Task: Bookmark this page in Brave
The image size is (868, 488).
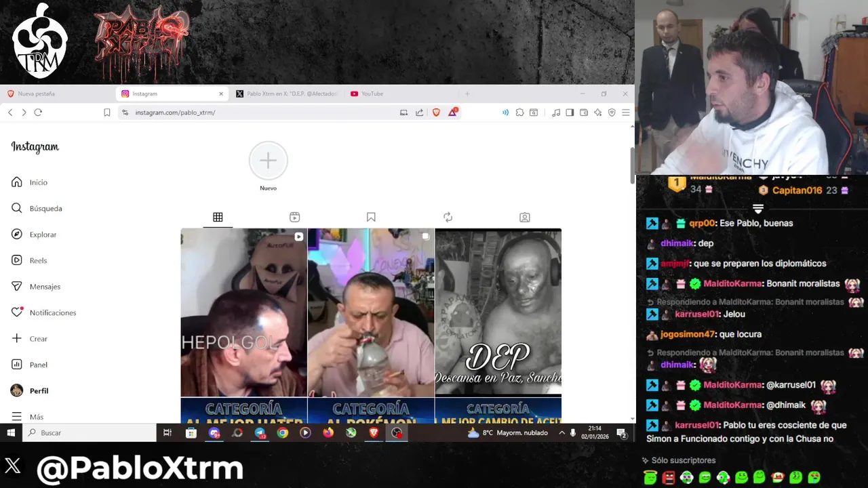Action: pyautogui.click(x=107, y=113)
